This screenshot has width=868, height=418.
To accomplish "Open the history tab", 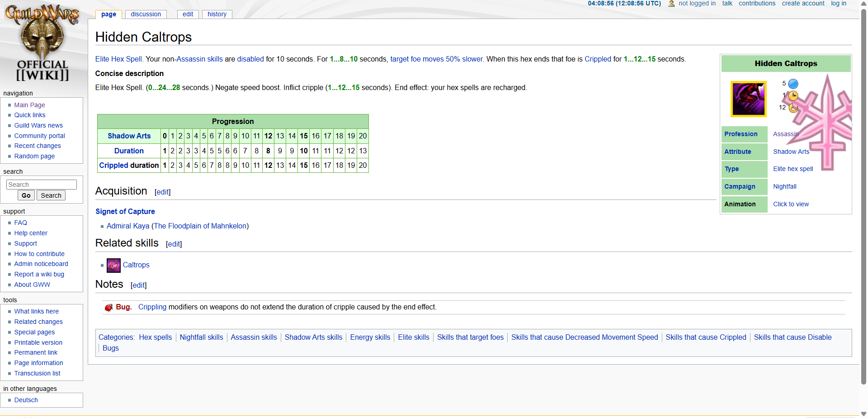I will pos(217,14).
